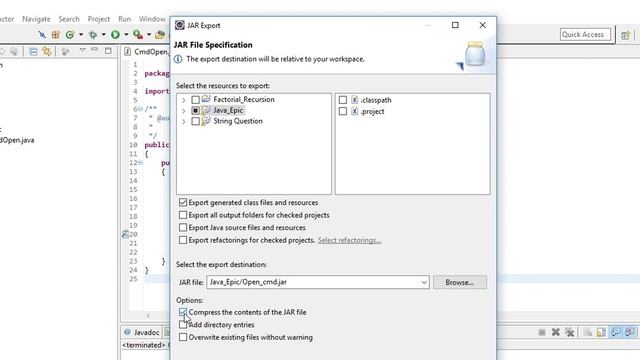Screen dimensions: 640x360
Task: Click the Java file icon on CmdOpen tab
Action: click(x=127, y=51)
